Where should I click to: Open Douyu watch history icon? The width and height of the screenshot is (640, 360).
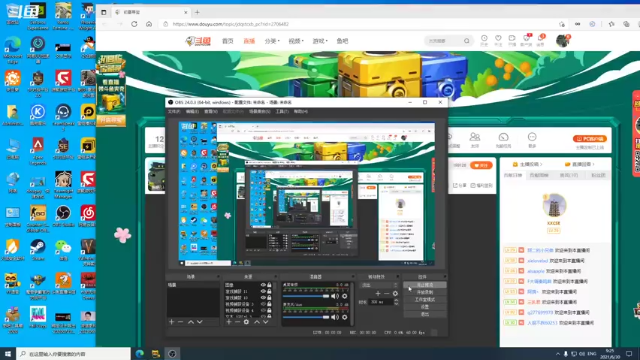pos(484,40)
